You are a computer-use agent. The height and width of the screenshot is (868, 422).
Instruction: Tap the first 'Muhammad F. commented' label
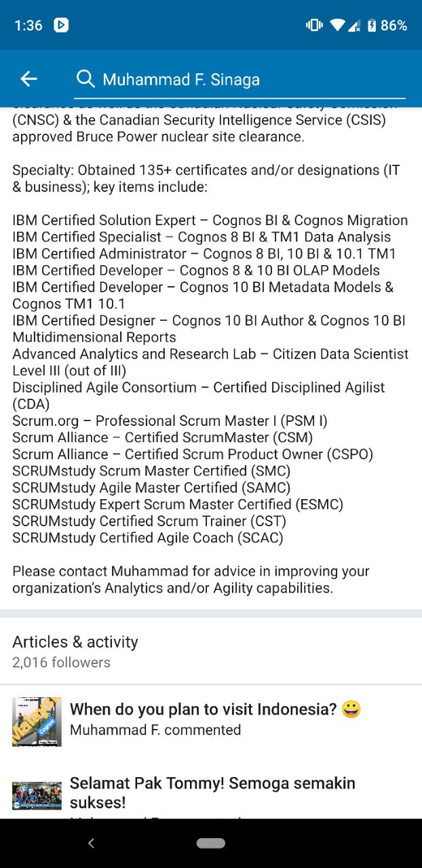[155, 730]
